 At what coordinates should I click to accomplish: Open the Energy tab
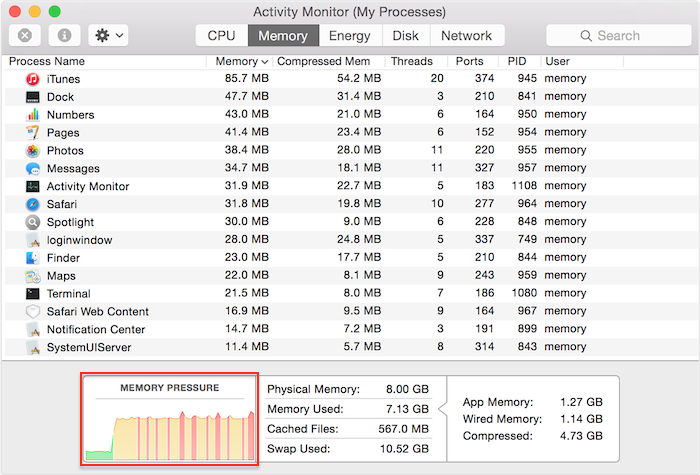[x=350, y=35]
